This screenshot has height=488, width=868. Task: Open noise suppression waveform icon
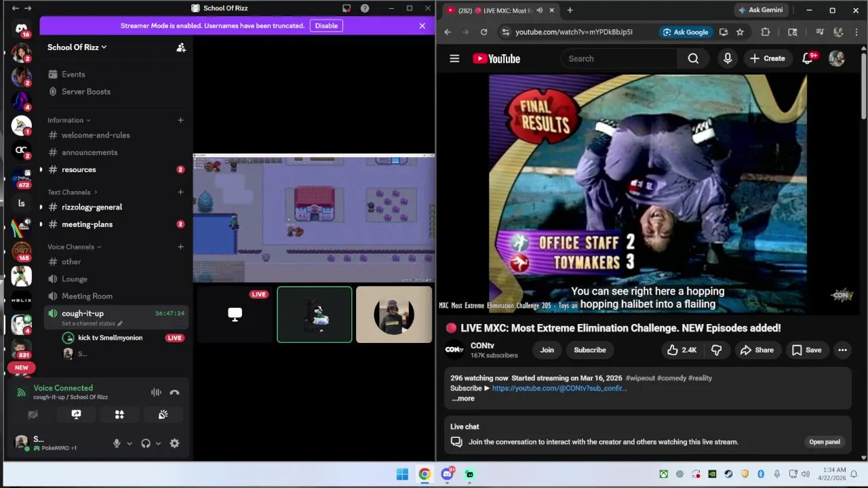pos(156,392)
